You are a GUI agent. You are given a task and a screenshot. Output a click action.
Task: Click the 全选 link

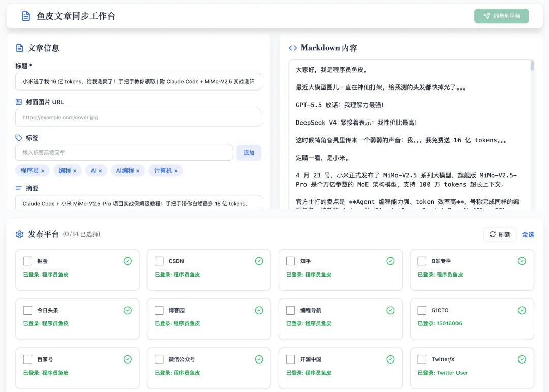(528, 235)
